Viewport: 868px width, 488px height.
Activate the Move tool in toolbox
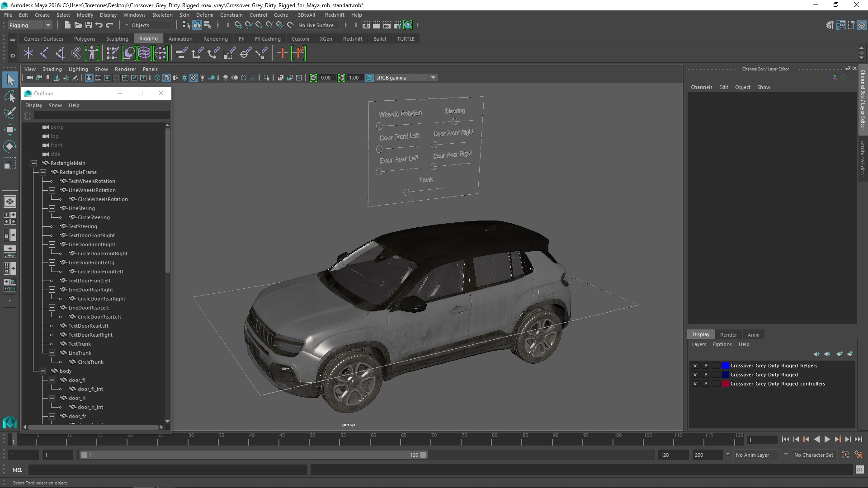(10, 130)
